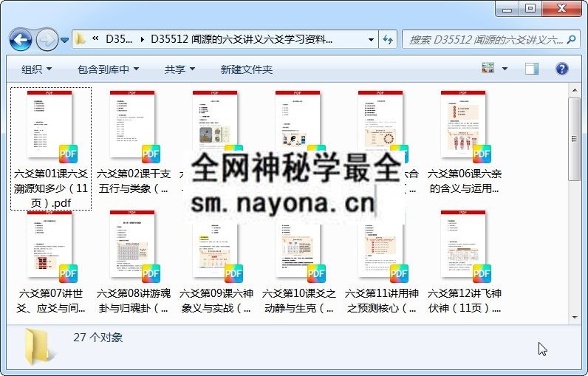The image size is (588, 376).
Task: Open the view options dropdown arrow
Action: pyautogui.click(x=505, y=69)
